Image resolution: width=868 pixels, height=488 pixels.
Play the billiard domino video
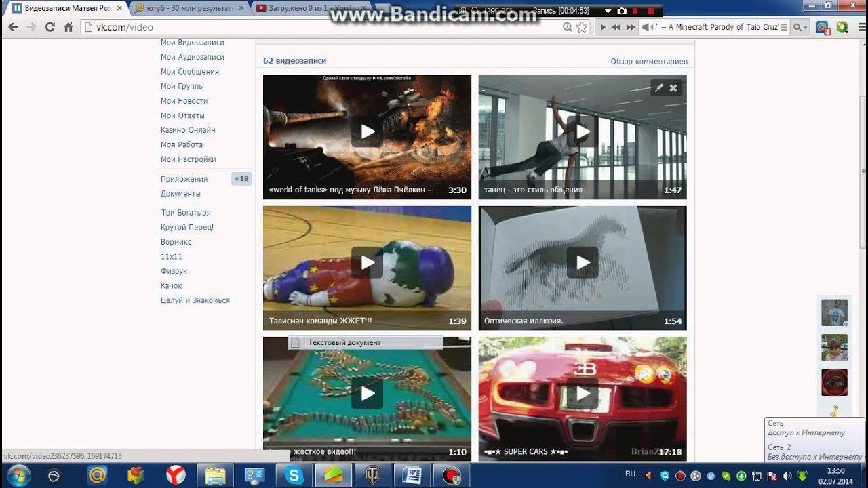pos(367,393)
